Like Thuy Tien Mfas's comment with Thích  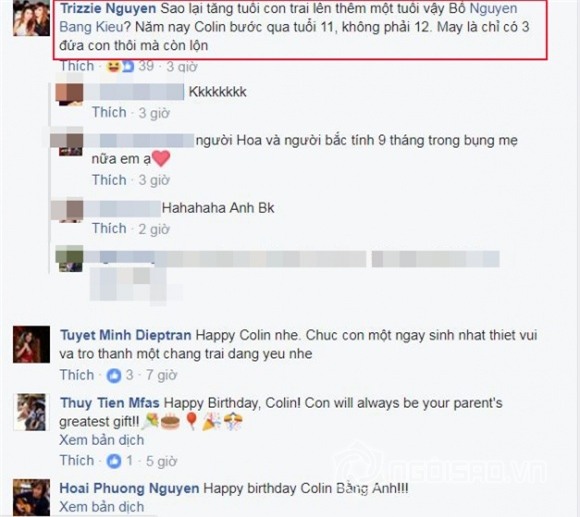click(77, 460)
